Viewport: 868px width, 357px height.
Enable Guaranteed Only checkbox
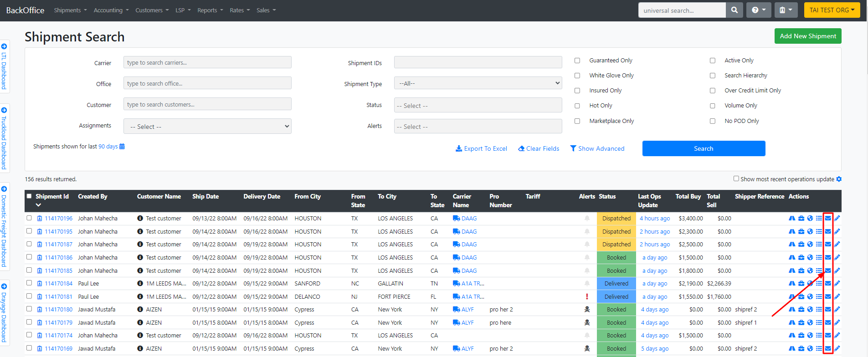[x=577, y=61]
